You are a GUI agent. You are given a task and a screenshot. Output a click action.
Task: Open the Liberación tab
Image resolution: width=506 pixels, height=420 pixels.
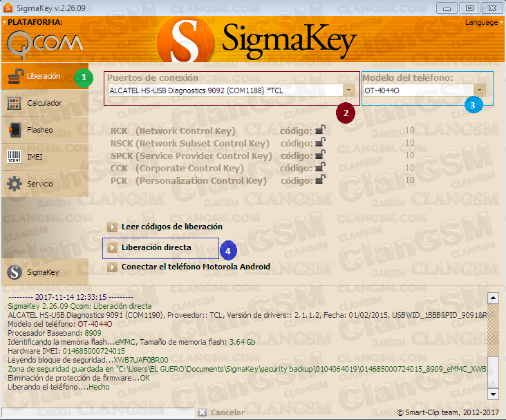tap(45, 76)
